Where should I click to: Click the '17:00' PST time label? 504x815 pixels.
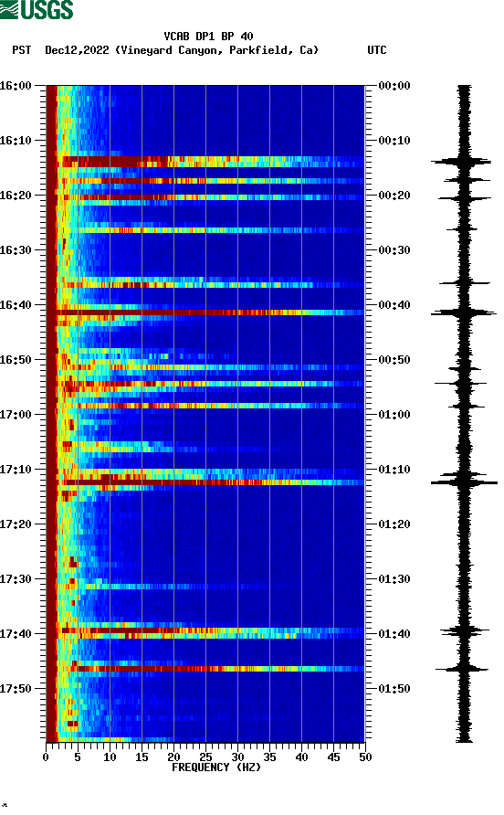[16, 415]
